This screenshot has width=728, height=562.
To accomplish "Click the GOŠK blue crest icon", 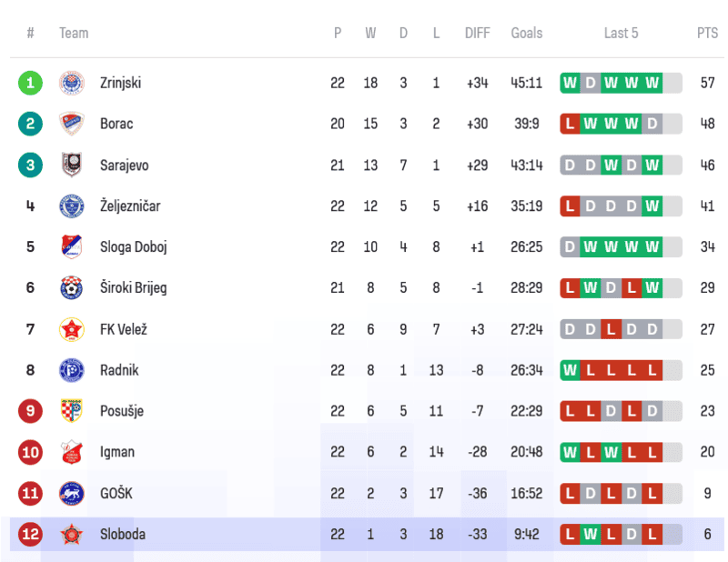I will (x=71, y=493).
